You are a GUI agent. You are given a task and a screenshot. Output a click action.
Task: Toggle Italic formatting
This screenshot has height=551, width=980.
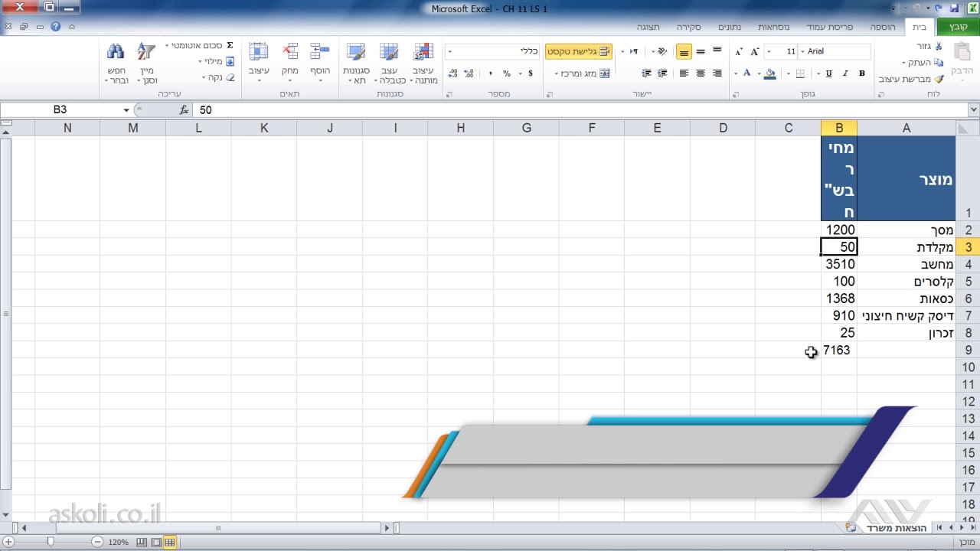click(845, 73)
